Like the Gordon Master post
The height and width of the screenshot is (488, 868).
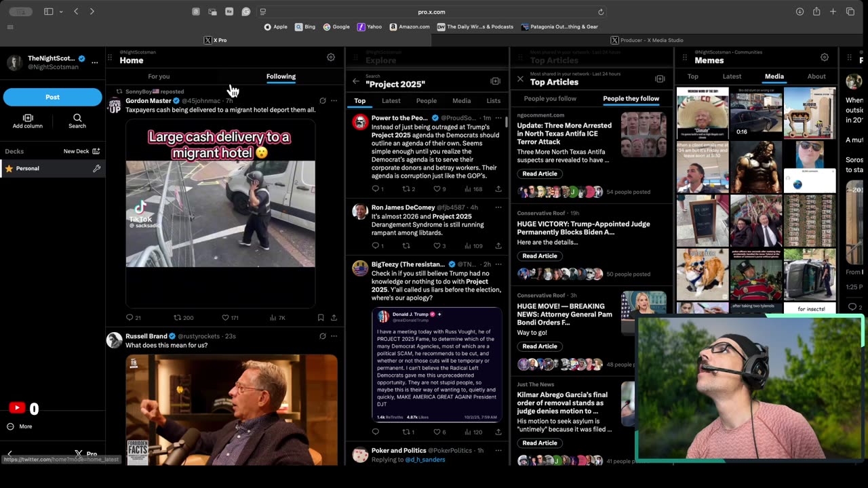[x=226, y=317]
